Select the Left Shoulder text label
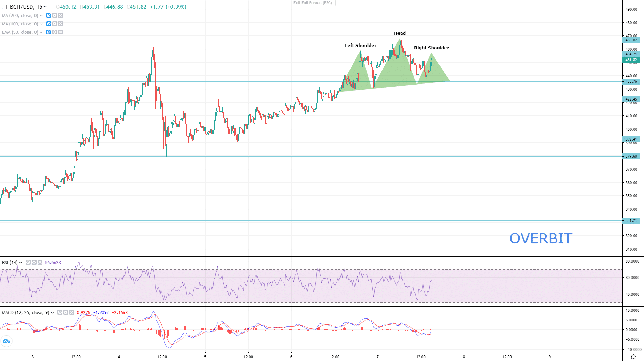This screenshot has height=361, width=644. [361, 45]
